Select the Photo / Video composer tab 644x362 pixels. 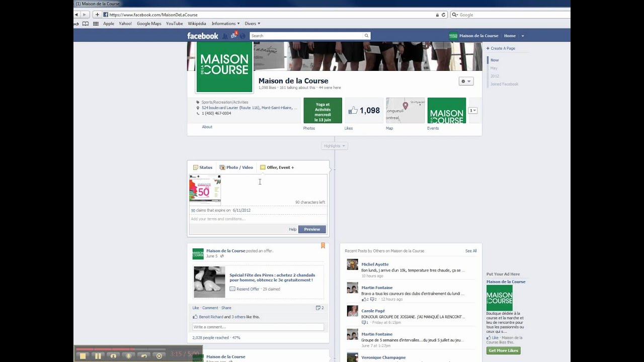pos(236,167)
